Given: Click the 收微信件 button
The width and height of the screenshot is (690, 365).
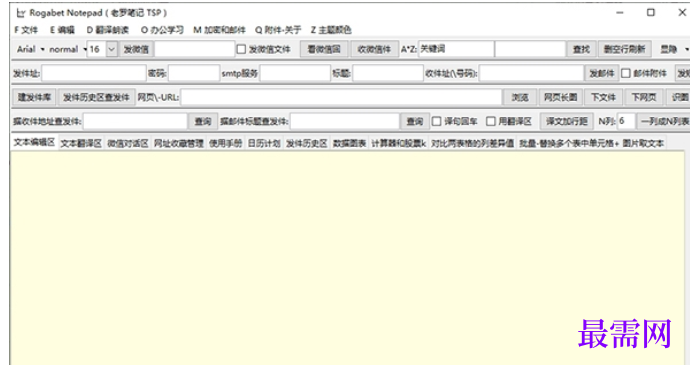Looking at the screenshot, I should tap(374, 49).
